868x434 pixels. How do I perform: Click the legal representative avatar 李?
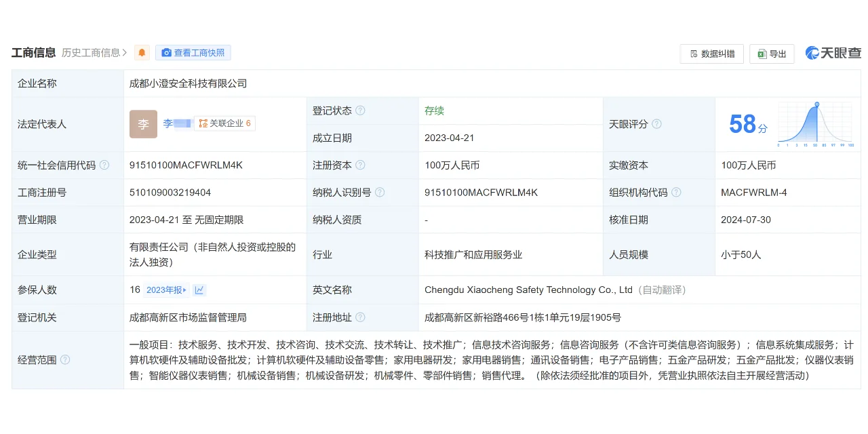click(x=142, y=124)
